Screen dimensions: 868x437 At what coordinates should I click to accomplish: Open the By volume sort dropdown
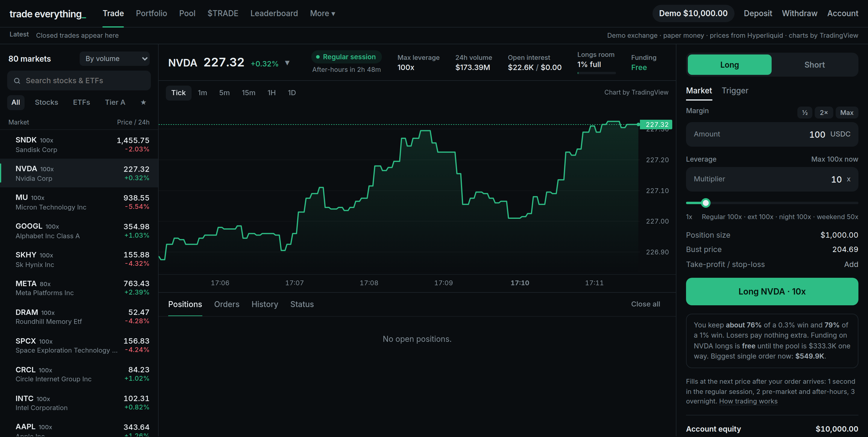click(x=115, y=59)
